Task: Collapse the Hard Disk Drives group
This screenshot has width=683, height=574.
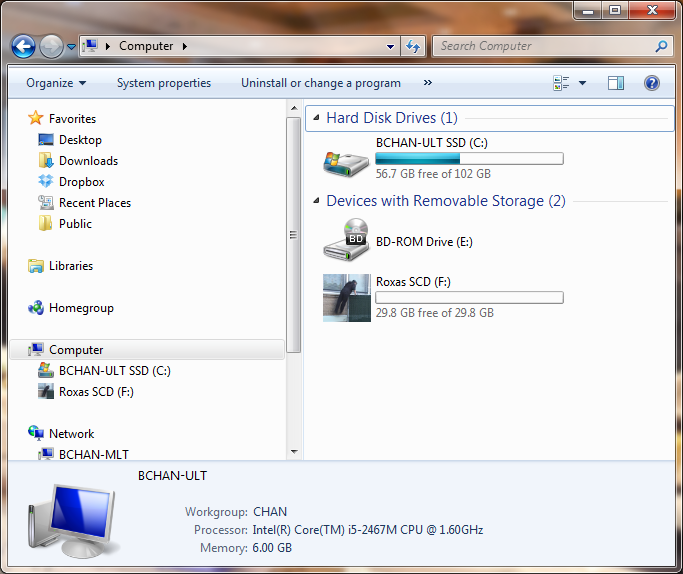Action: pos(317,118)
